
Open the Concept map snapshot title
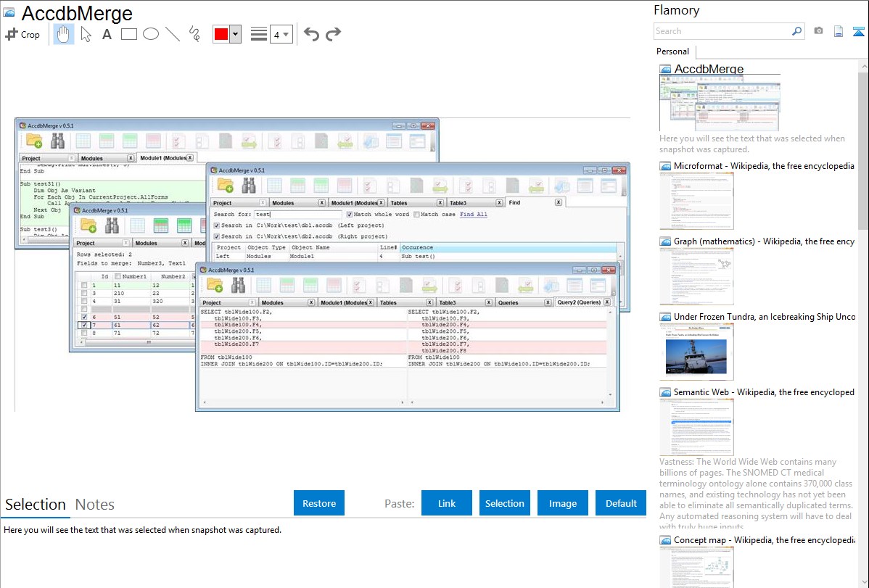[765, 539]
